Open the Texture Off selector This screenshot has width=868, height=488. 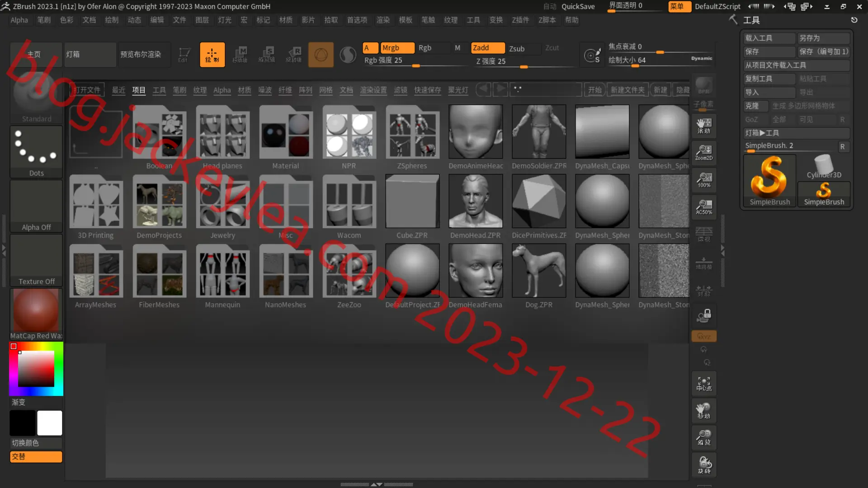(36, 260)
